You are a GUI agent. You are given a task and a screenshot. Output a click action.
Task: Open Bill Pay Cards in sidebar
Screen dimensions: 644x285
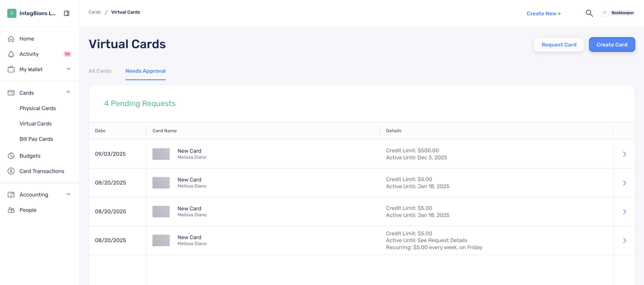[x=36, y=139]
